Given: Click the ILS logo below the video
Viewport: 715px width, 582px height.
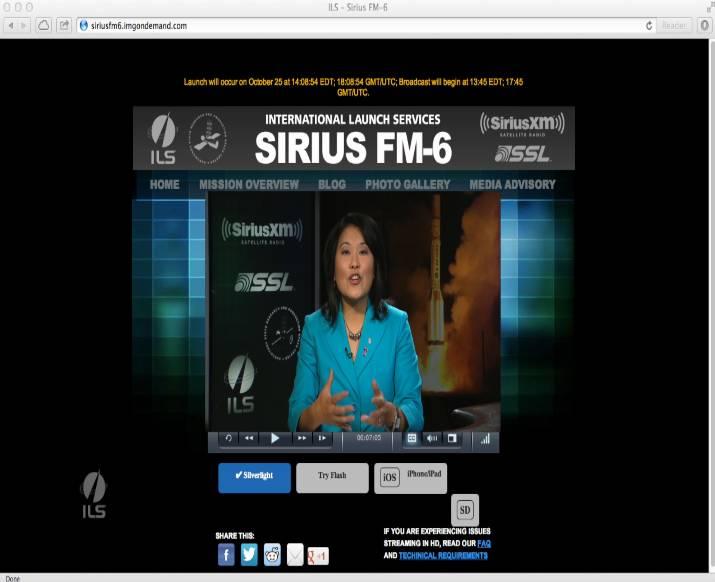Looking at the screenshot, I should 94,495.
